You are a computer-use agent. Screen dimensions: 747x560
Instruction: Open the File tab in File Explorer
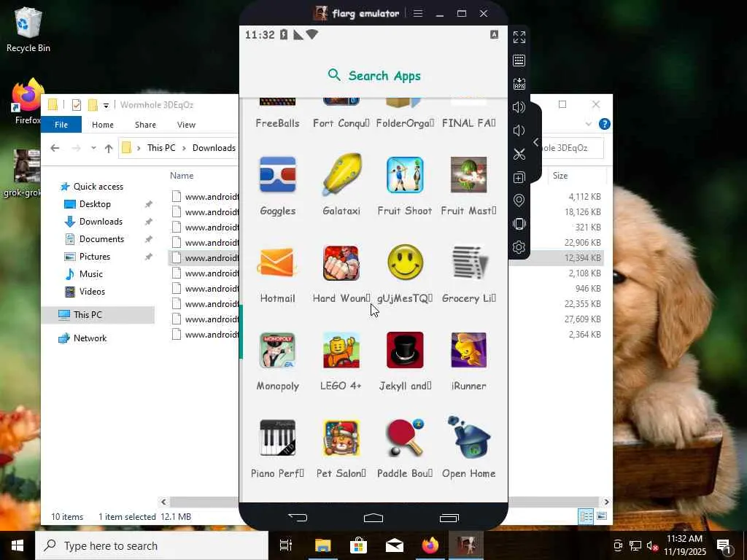[x=61, y=125]
